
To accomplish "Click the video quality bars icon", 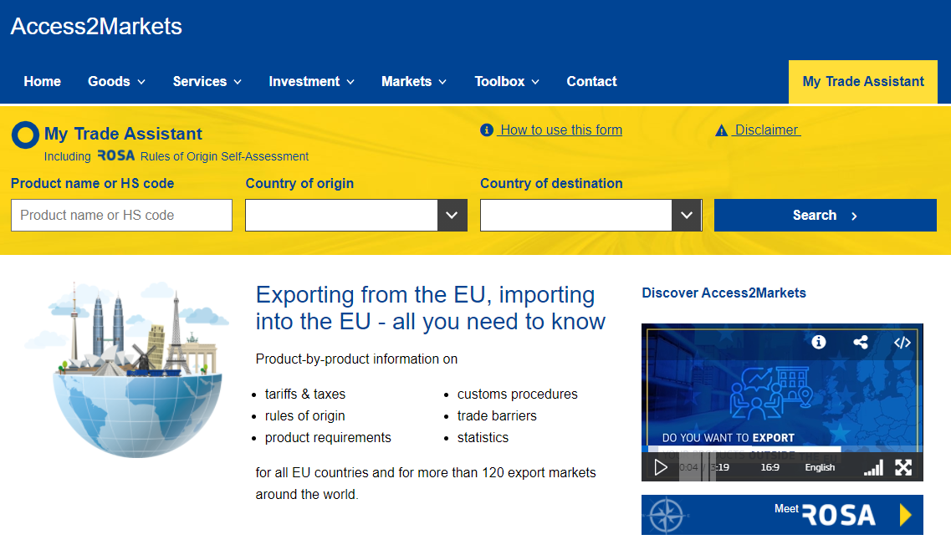I will 873,467.
